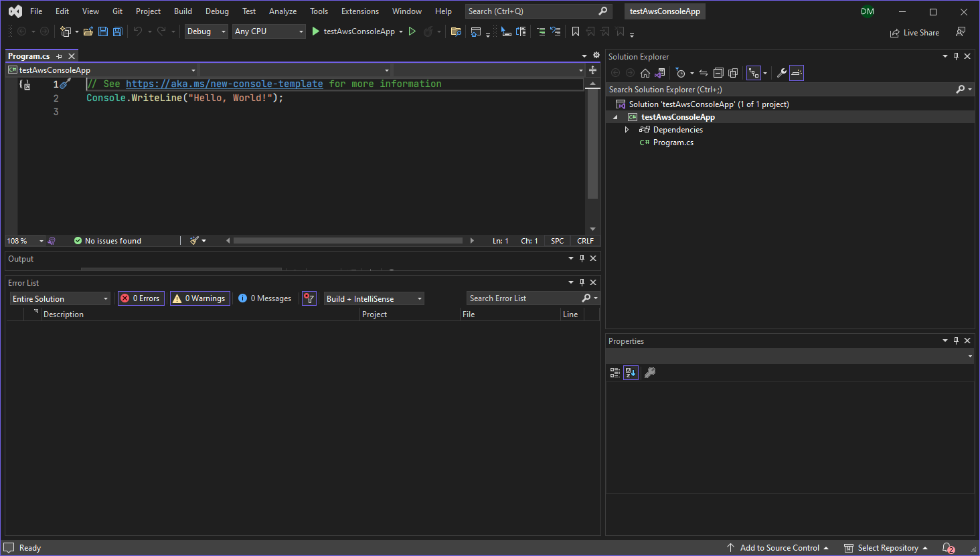The height and width of the screenshot is (556, 980).
Task: Toggle Show All Files in Solution Explorer
Action: 733,73
